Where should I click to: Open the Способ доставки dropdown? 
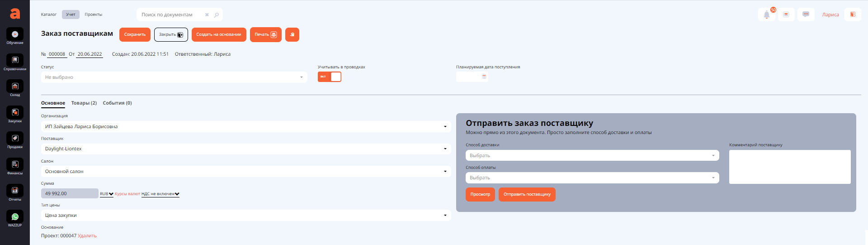pyautogui.click(x=592, y=155)
